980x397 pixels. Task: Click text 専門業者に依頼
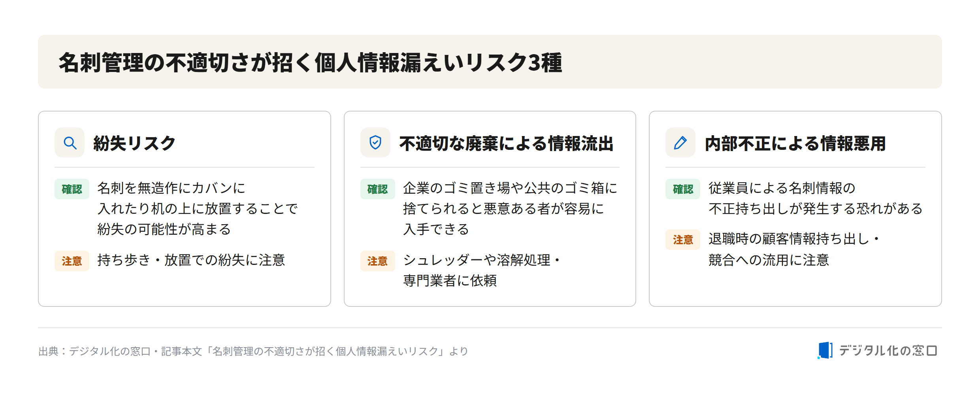[x=450, y=281]
